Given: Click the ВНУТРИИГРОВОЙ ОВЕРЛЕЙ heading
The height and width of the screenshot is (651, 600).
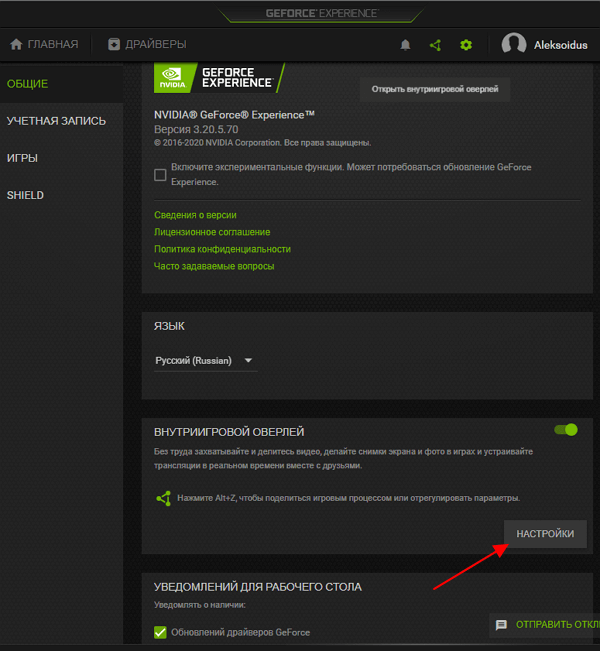Looking at the screenshot, I should click(x=229, y=432).
